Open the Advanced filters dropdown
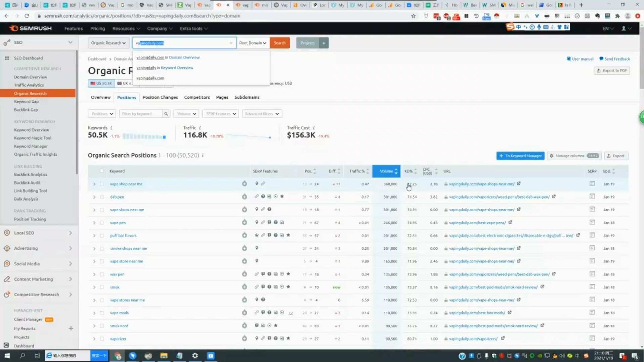This screenshot has width=644, height=362. pyautogui.click(x=262, y=114)
